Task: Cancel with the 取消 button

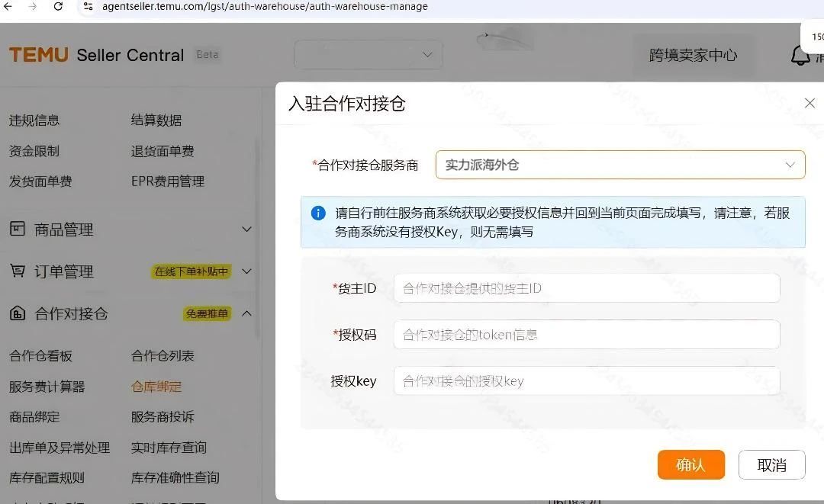Action: pos(771,464)
